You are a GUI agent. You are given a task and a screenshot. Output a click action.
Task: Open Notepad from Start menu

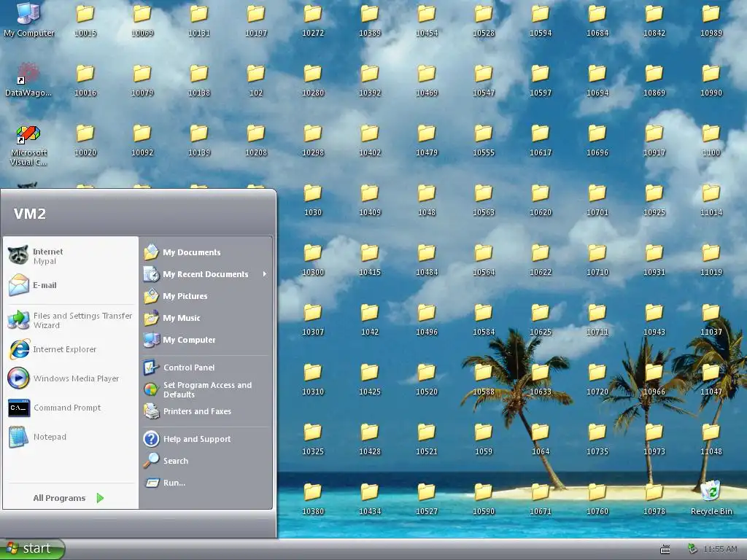tap(71, 437)
